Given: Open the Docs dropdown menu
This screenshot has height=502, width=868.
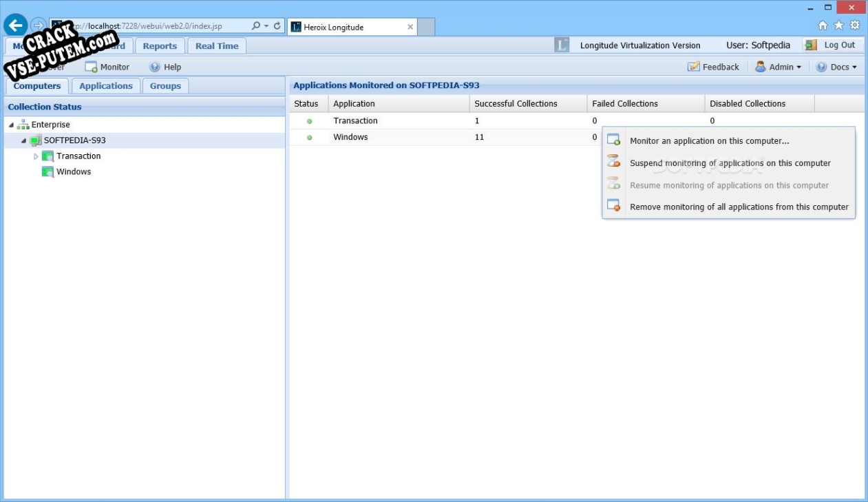Looking at the screenshot, I should pos(838,66).
